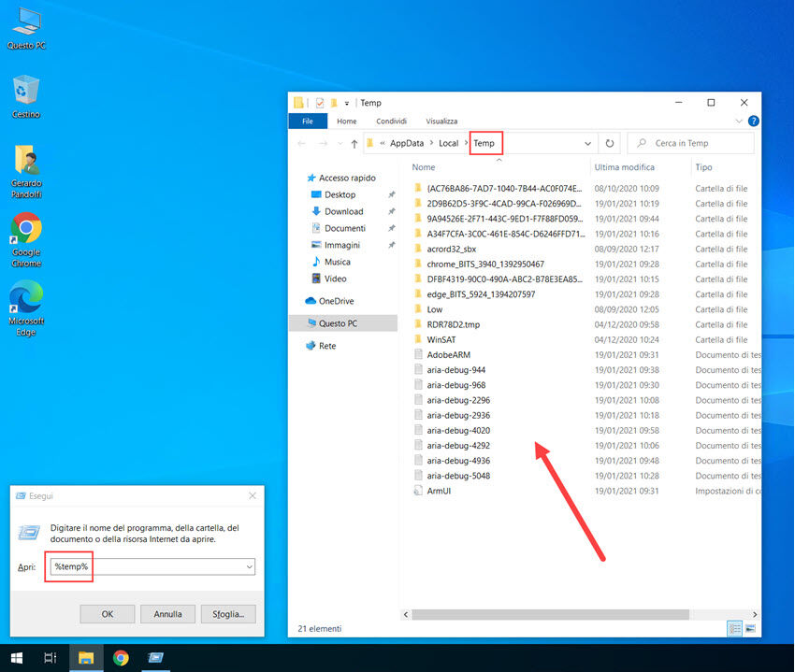
Task: Confirm the Esegui dialog with OK
Action: [x=107, y=614]
